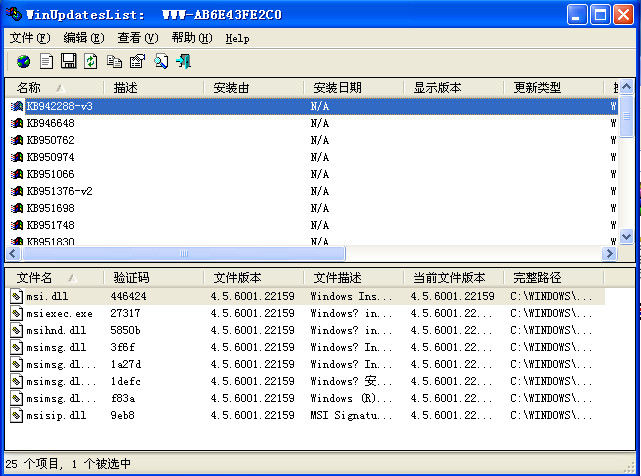Select the KB950762 update

pyautogui.click(x=312, y=140)
